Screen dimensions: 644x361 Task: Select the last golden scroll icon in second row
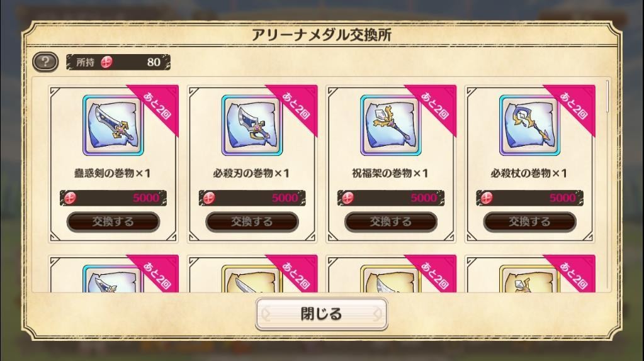pyautogui.click(x=530, y=279)
